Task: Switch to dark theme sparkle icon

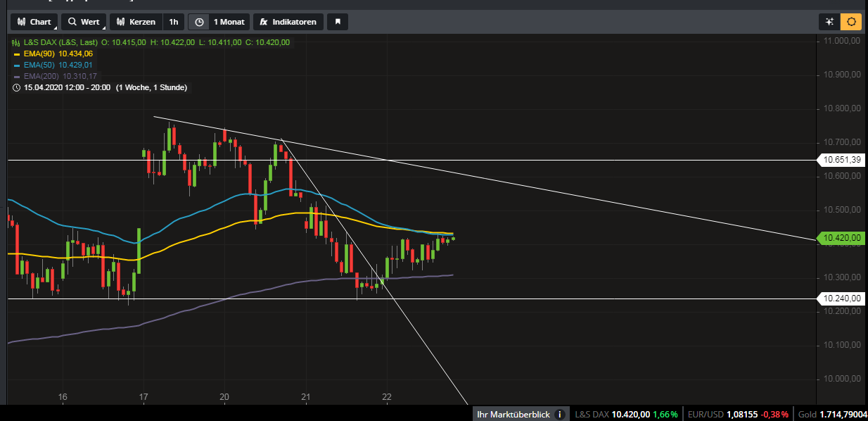Action: (829, 22)
